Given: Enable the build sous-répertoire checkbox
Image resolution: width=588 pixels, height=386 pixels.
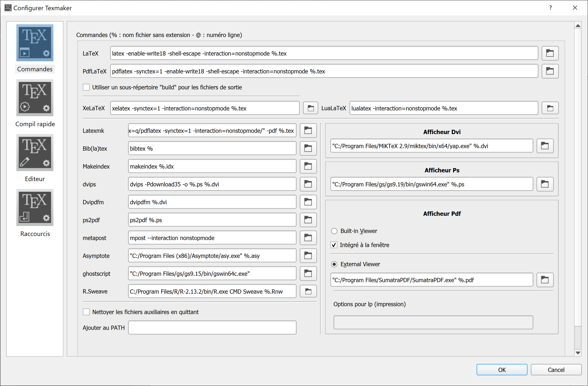Looking at the screenshot, I should [x=86, y=87].
